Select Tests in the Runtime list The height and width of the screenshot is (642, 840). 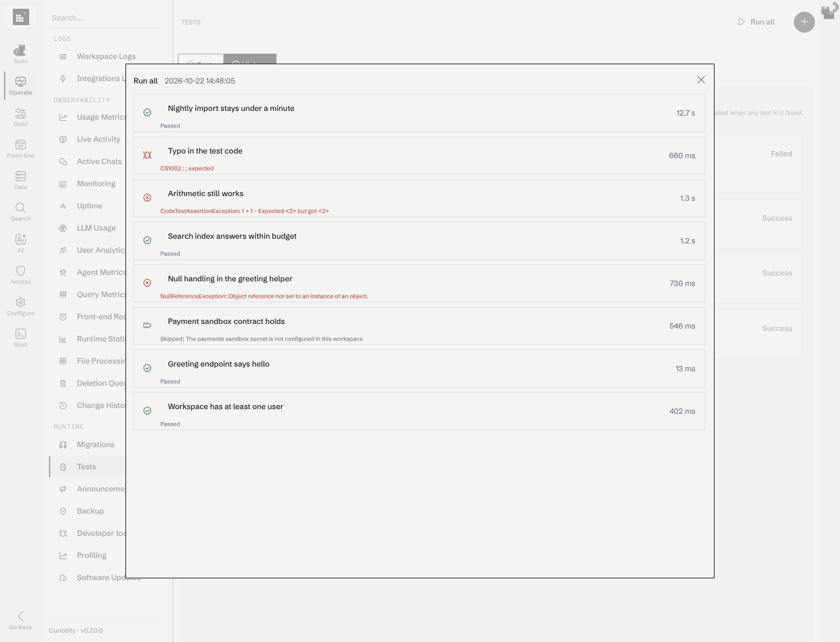pyautogui.click(x=87, y=467)
